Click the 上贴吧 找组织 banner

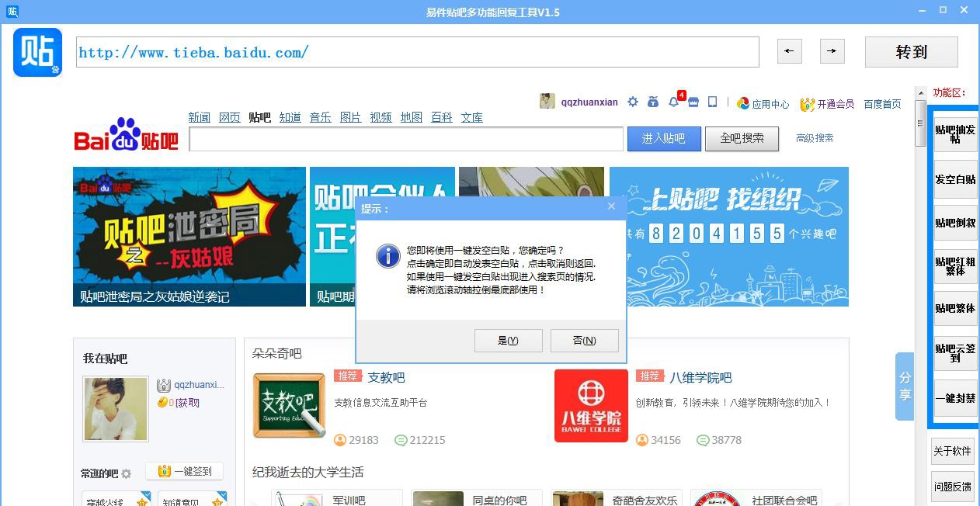point(729,237)
